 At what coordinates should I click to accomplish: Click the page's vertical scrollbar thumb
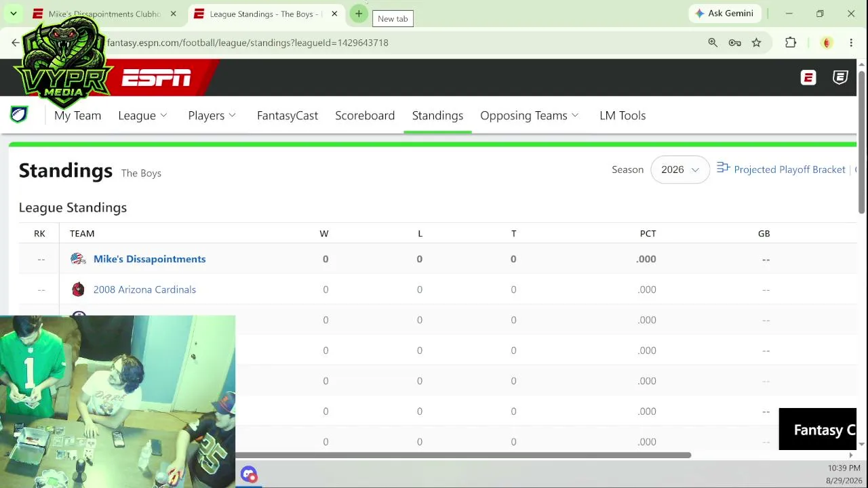862,142
